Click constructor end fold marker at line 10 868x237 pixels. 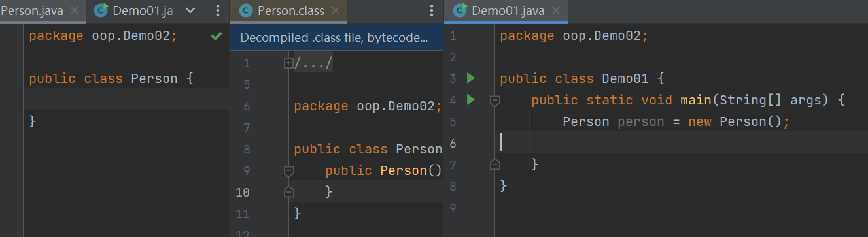288,192
